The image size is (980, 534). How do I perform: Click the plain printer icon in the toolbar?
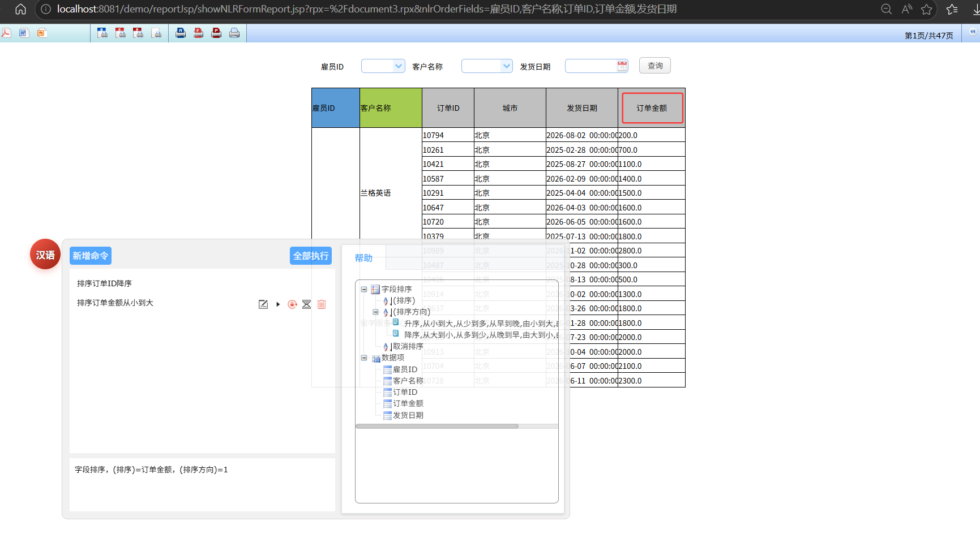[234, 33]
